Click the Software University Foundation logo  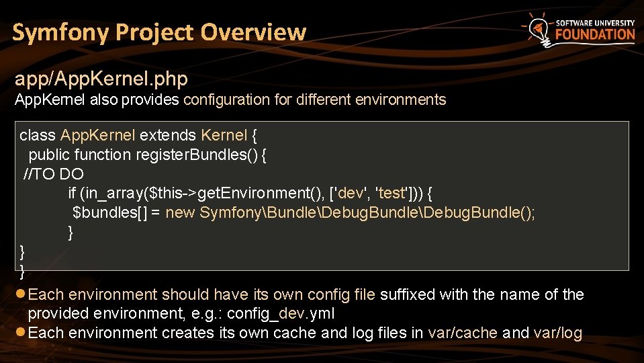(x=578, y=30)
